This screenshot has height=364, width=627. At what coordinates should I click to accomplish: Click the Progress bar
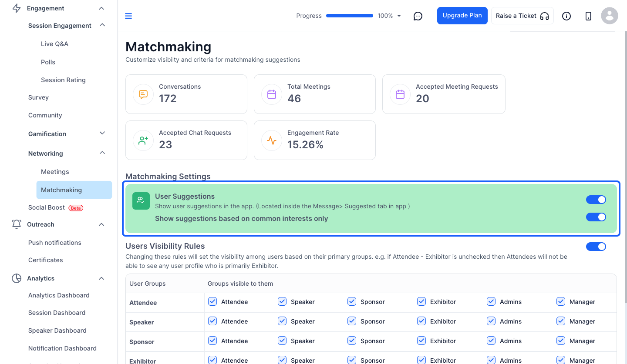point(350,16)
